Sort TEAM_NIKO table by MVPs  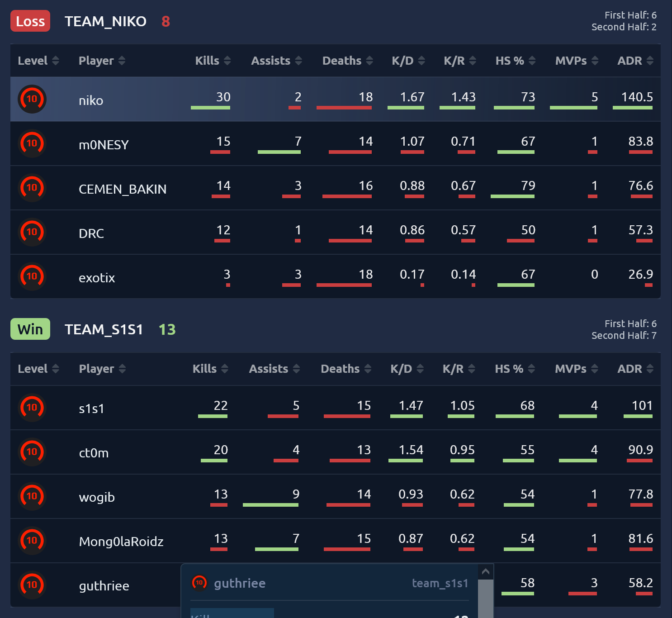577,61
